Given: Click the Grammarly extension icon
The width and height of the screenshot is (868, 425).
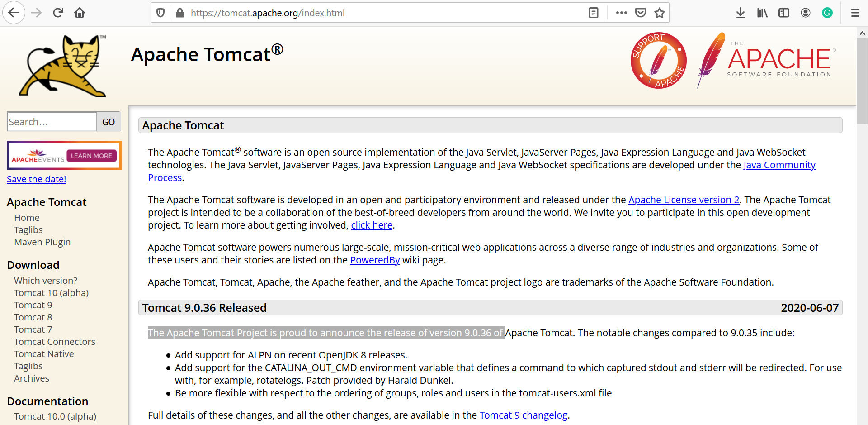Looking at the screenshot, I should pyautogui.click(x=827, y=13).
